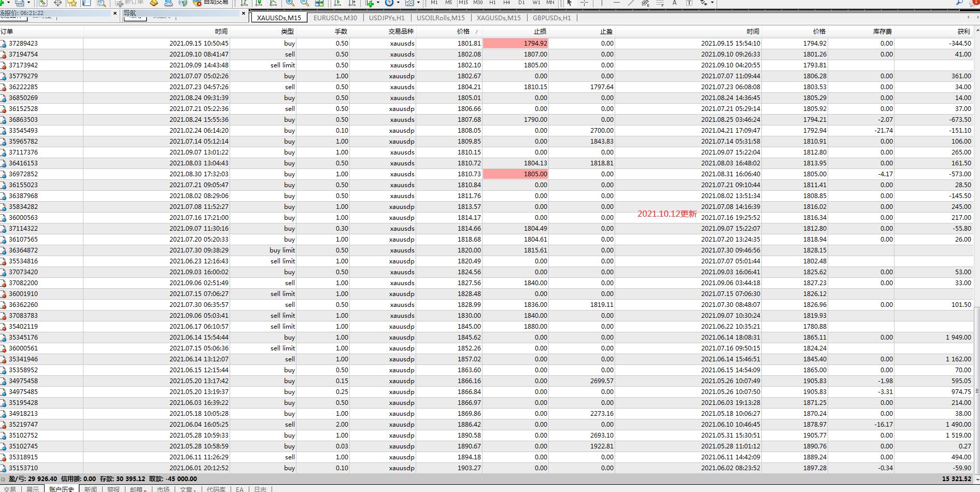Select the vertical line drawing tool
Viewport: 980px width, 492px height.
[602, 3]
